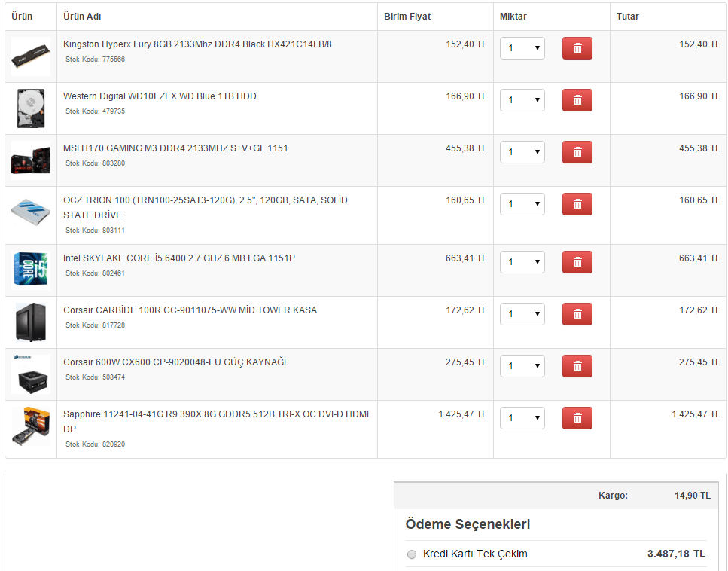The height and width of the screenshot is (571, 728).
Task: Remove Corsair Carbide 100R case
Action: coord(577,314)
